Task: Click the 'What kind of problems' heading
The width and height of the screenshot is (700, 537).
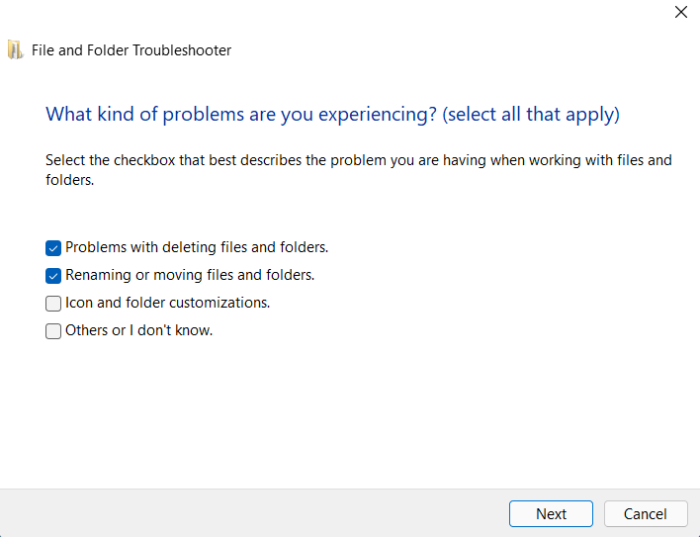Action: pyautogui.click(x=240, y=114)
